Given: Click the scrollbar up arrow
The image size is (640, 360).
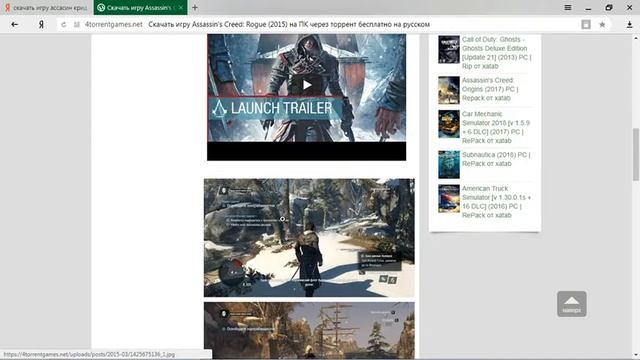Looking at the screenshot, I should [x=636, y=38].
